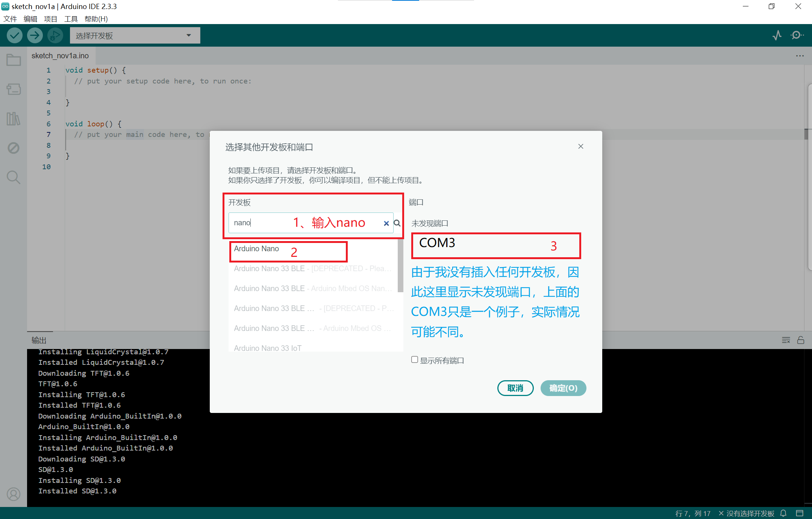The height and width of the screenshot is (519, 812).
Task: Open Library Manager sidebar icon
Action: (x=14, y=119)
